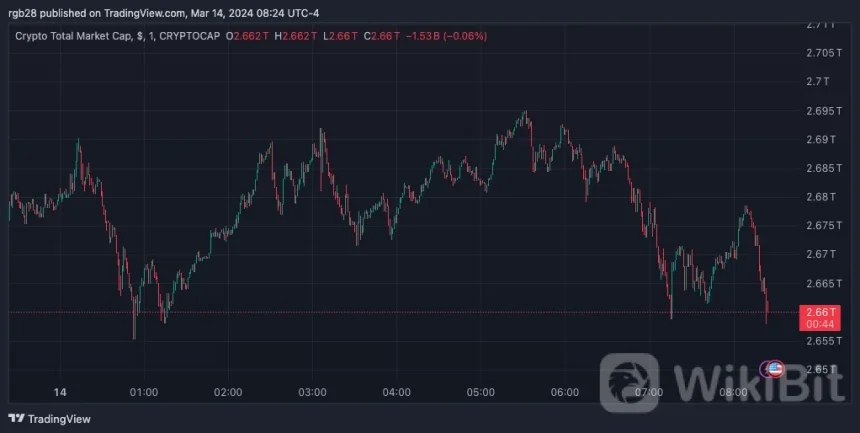The image size is (860, 433).
Task: Click the US flag economic event icon
Action: click(x=775, y=369)
